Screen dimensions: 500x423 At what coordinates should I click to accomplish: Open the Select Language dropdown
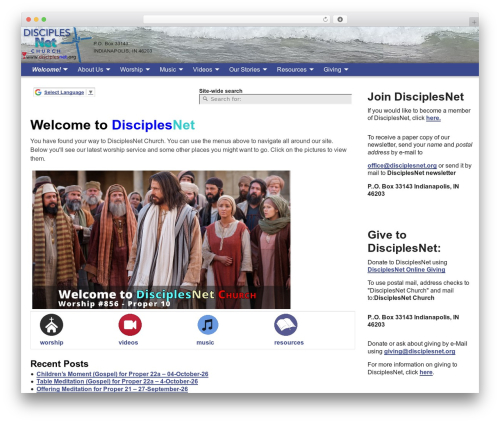click(64, 92)
